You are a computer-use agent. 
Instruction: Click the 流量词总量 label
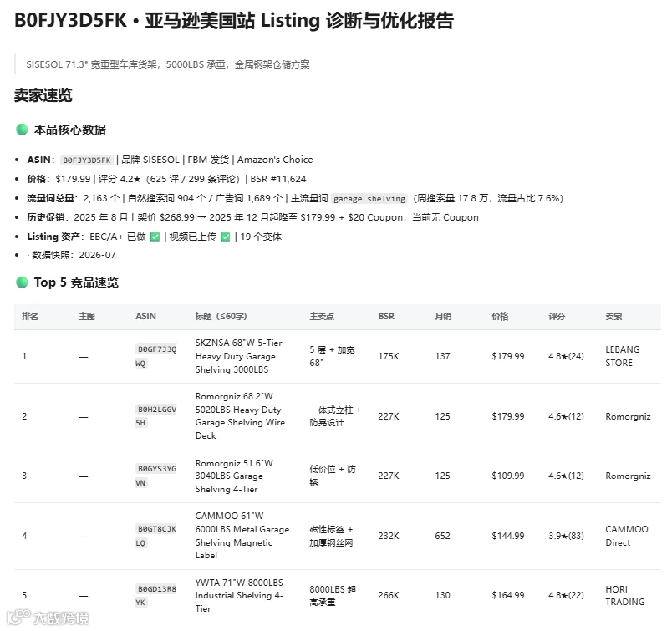pos(51,198)
